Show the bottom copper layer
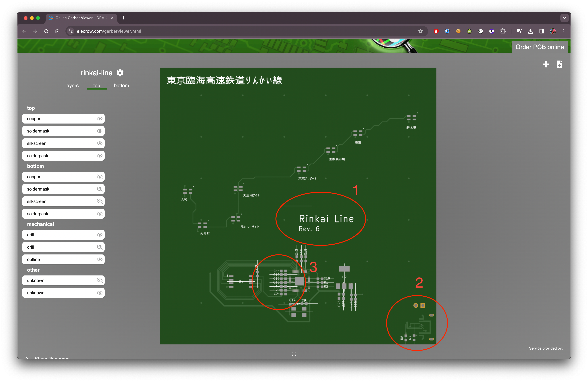The width and height of the screenshot is (588, 382). coord(100,177)
